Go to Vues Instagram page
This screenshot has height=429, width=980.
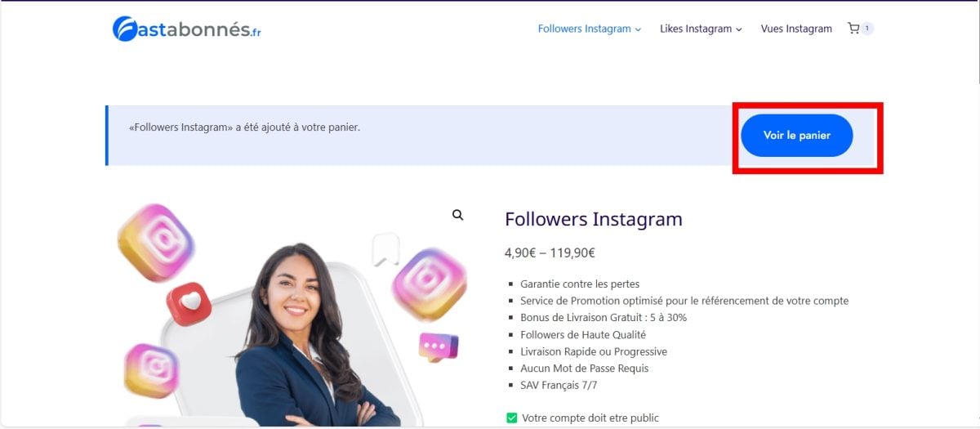click(796, 29)
